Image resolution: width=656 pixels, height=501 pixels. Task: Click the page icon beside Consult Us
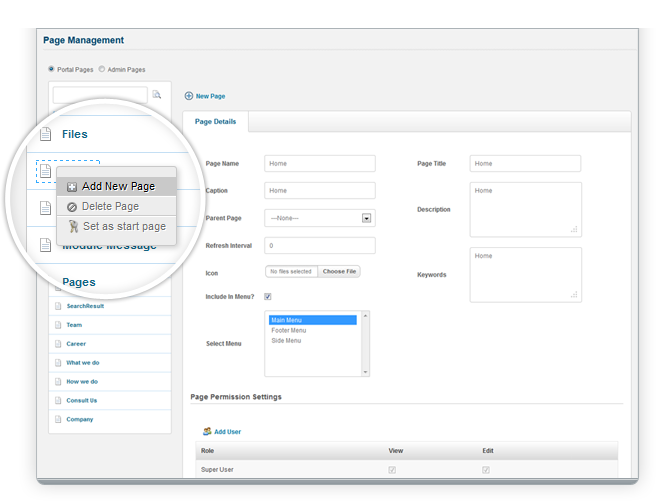point(58,400)
